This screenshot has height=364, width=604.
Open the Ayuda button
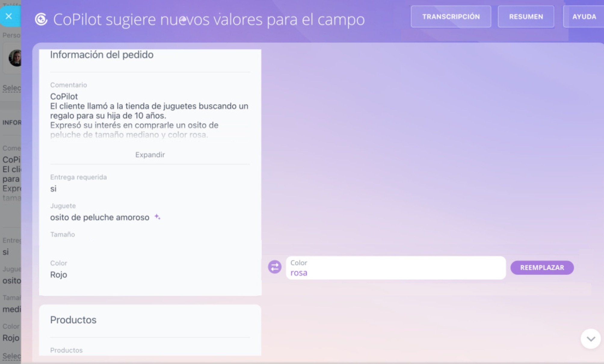(x=584, y=17)
